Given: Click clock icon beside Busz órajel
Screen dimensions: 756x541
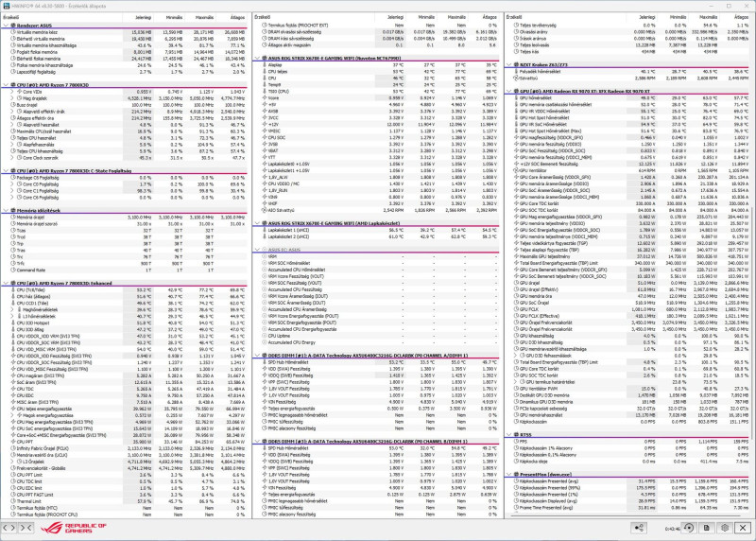Looking at the screenshot, I should [13, 105].
